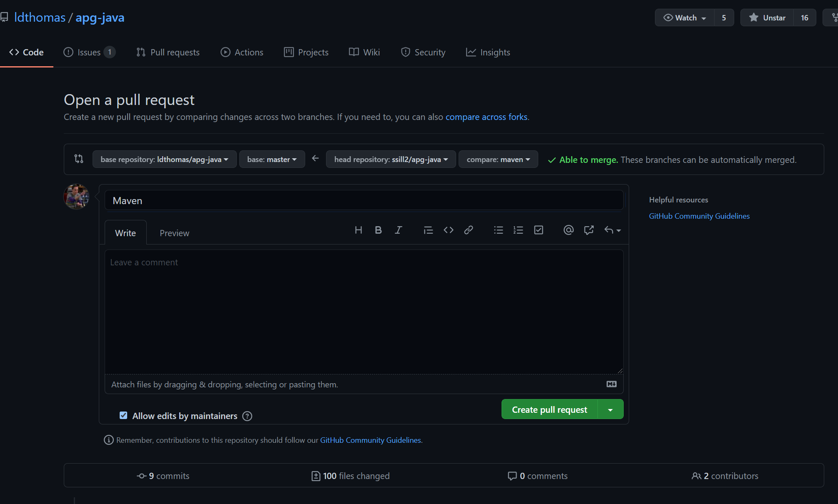
Task: View the 0 comments summary
Action: tap(537, 476)
